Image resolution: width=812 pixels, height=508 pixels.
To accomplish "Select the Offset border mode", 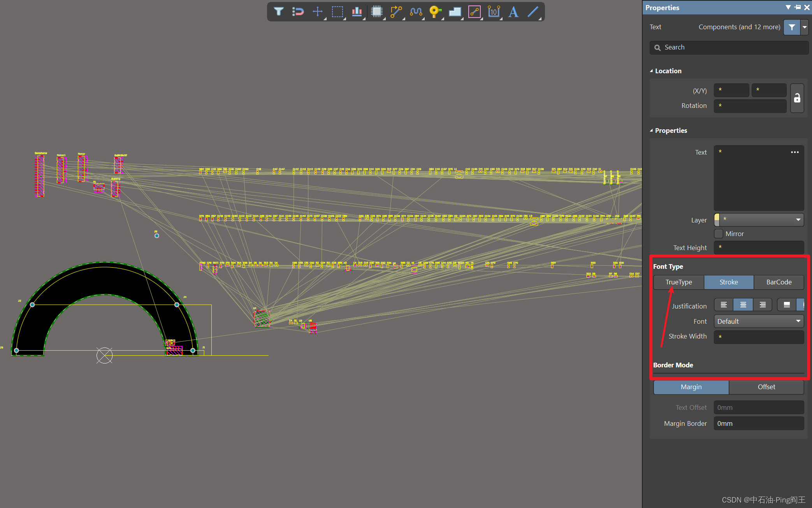I will pyautogui.click(x=766, y=387).
